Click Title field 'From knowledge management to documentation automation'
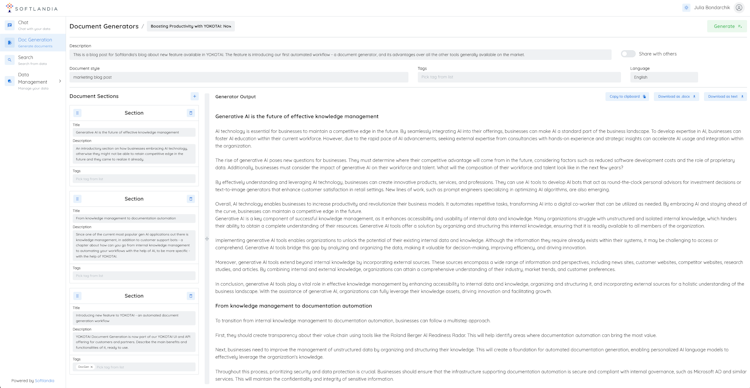 pos(134,218)
